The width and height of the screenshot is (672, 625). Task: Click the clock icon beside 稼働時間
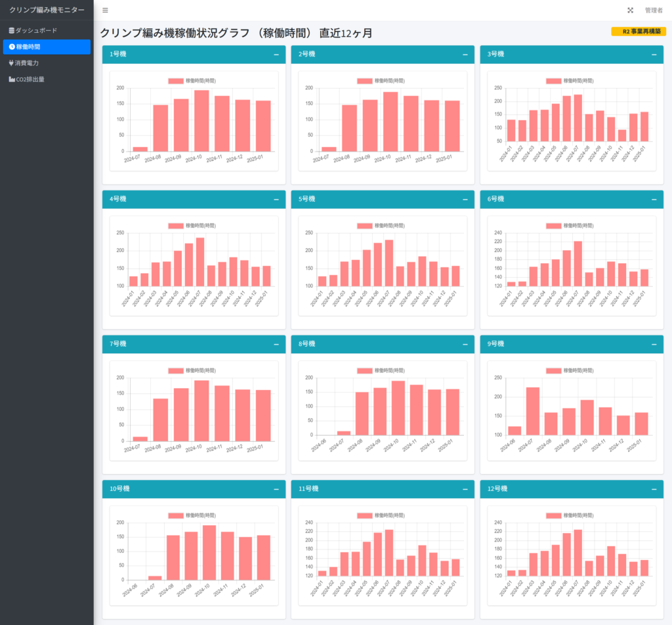[12, 47]
